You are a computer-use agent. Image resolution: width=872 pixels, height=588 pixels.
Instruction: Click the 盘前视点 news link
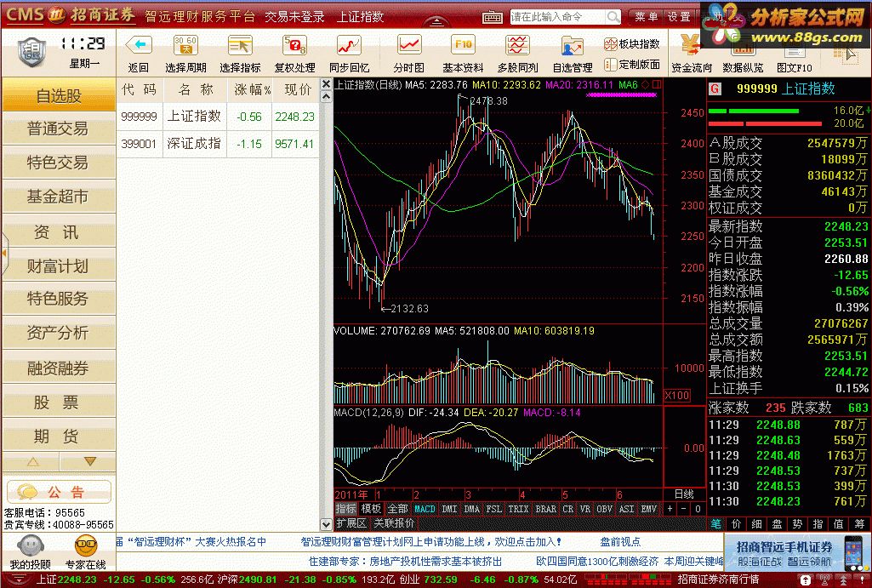pyautogui.click(x=620, y=542)
